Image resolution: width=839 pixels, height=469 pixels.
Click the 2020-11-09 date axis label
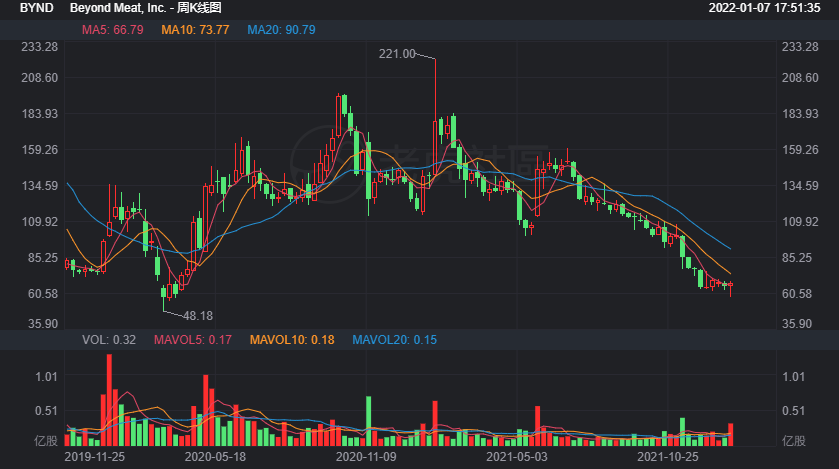(x=366, y=457)
